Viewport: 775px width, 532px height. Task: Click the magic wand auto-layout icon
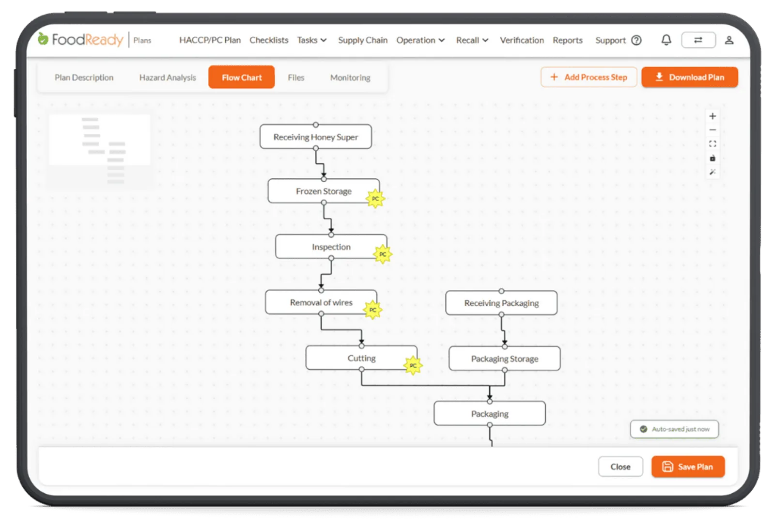coord(713,172)
